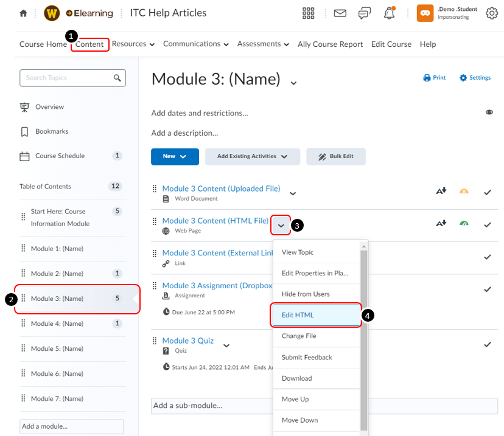Image resolution: width=504 pixels, height=436 pixels.
Task: Open the Ally Course Report link
Action: coord(330,44)
